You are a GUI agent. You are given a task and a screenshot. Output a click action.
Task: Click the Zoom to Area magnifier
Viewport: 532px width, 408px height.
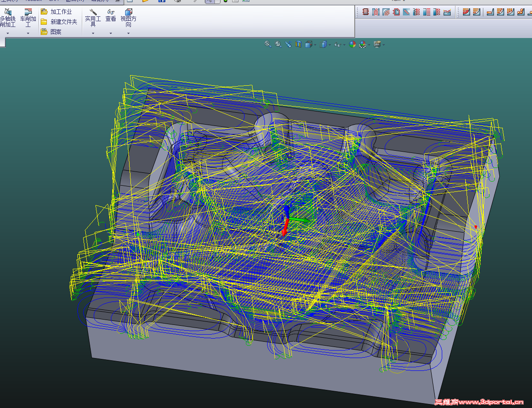[x=278, y=44]
